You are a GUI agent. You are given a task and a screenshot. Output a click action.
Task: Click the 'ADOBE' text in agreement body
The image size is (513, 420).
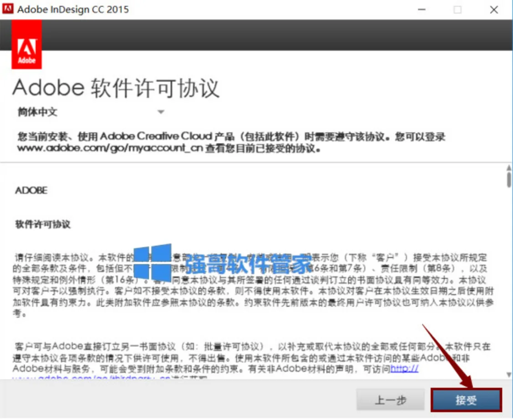31,190
